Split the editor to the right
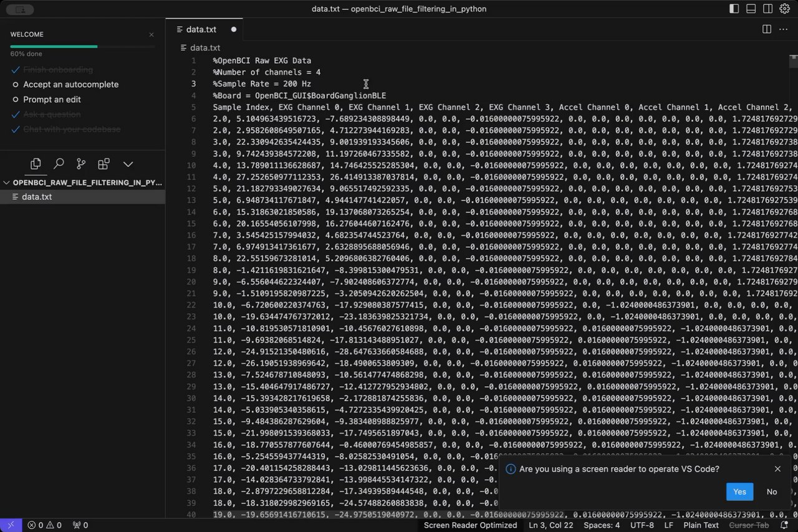The width and height of the screenshot is (798, 532). click(767, 29)
